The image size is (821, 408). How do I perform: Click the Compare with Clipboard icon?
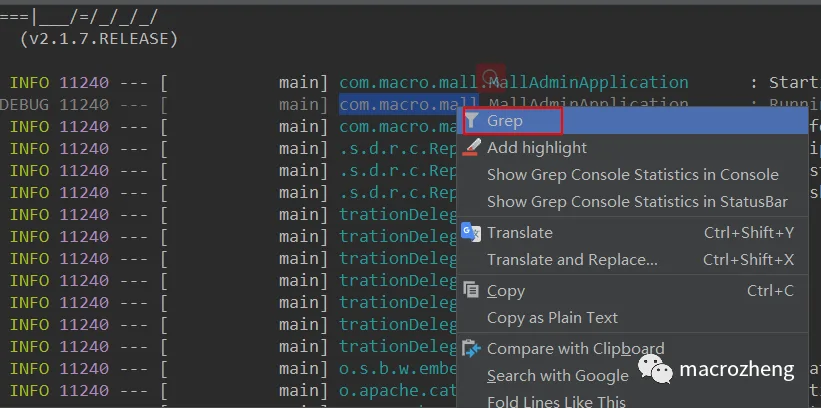472,349
